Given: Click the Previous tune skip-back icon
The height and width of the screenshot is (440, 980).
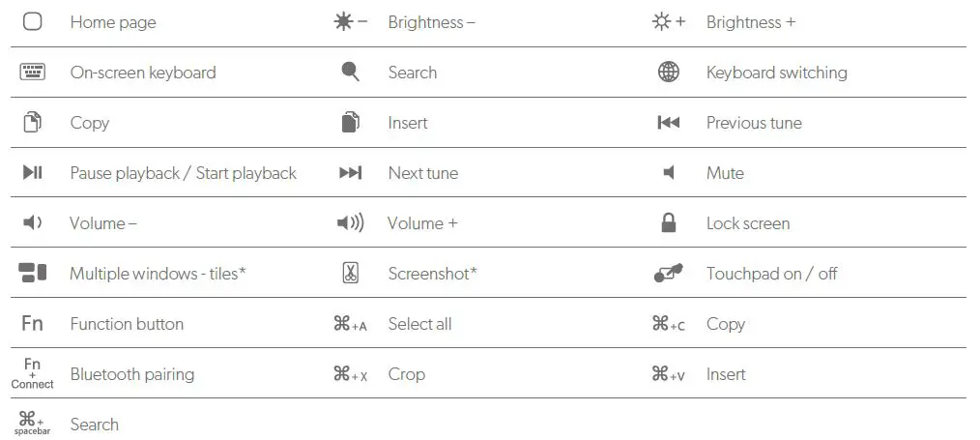Looking at the screenshot, I should click(668, 122).
